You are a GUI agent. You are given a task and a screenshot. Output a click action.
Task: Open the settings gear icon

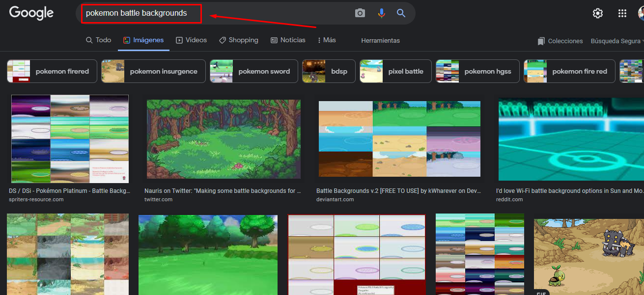598,13
